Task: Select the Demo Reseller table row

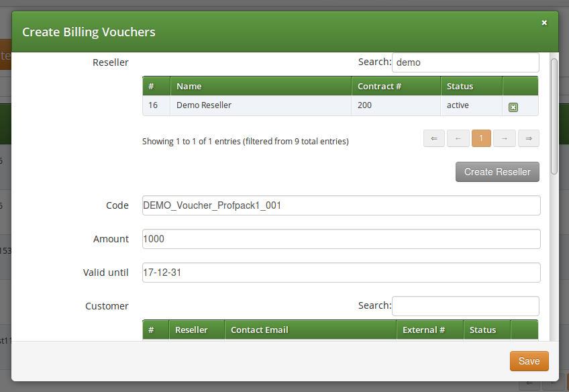Action: pos(268,105)
